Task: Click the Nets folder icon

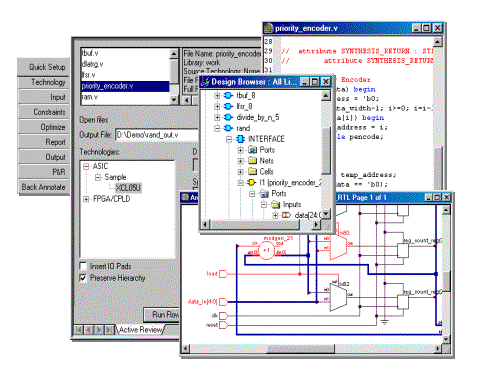Action: pos(252,161)
